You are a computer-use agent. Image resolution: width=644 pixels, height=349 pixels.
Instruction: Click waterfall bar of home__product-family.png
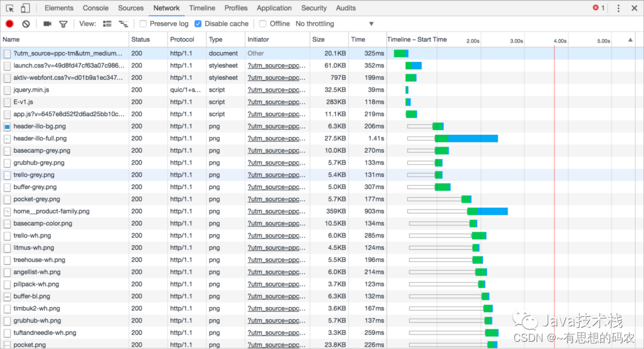[x=488, y=212]
